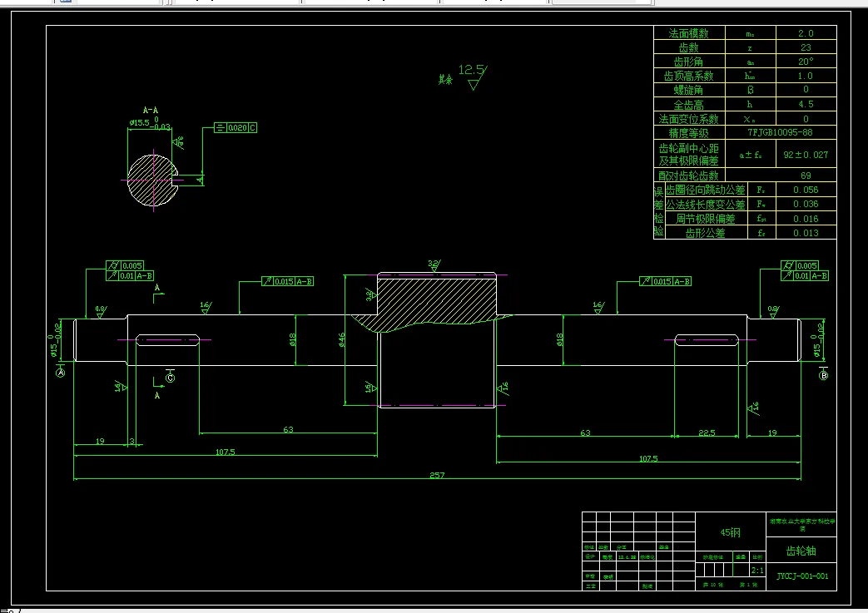Click the ø15.5 section dimension text
Screen dimensions: 868x613
150,124
